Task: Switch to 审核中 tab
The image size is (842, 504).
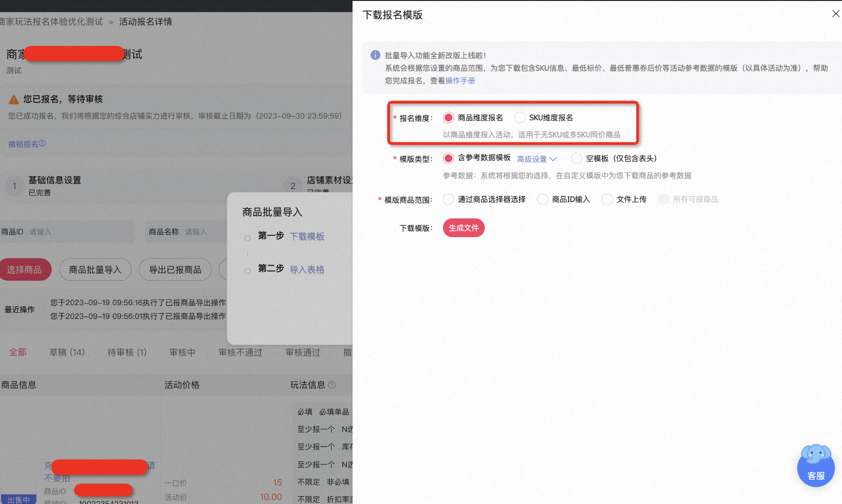Action: pos(182,352)
